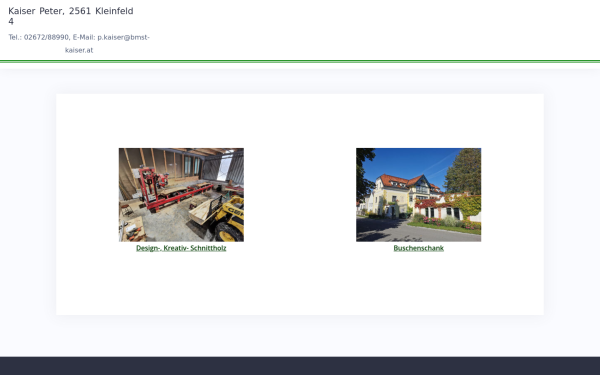Click the Buschenschank house photo thumbnail

pyautogui.click(x=418, y=195)
